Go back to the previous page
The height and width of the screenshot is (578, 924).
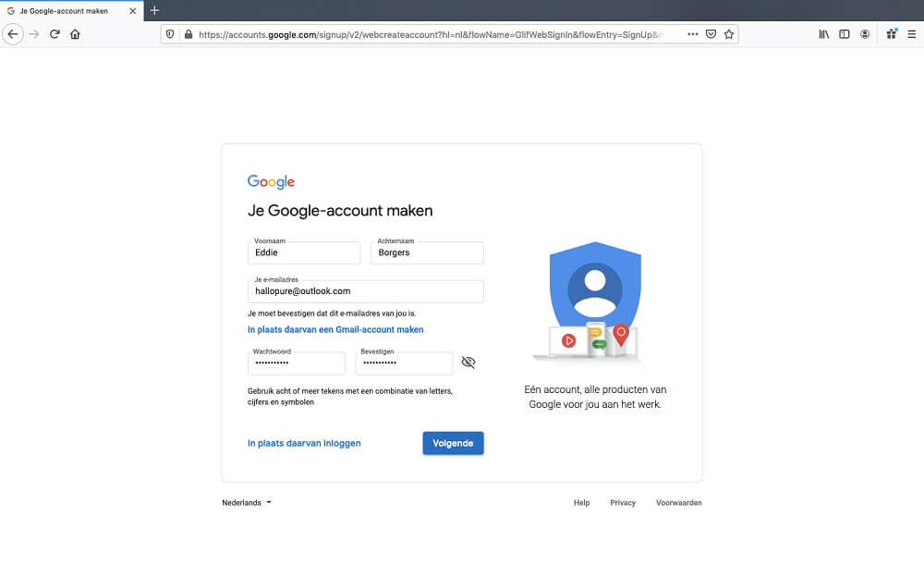point(13,34)
